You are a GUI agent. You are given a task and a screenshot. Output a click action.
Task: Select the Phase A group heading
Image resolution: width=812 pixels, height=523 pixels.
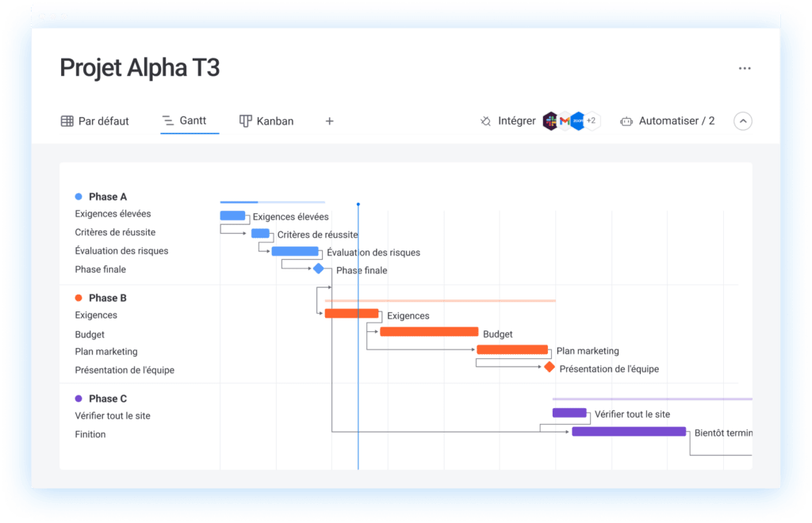pyautogui.click(x=108, y=197)
